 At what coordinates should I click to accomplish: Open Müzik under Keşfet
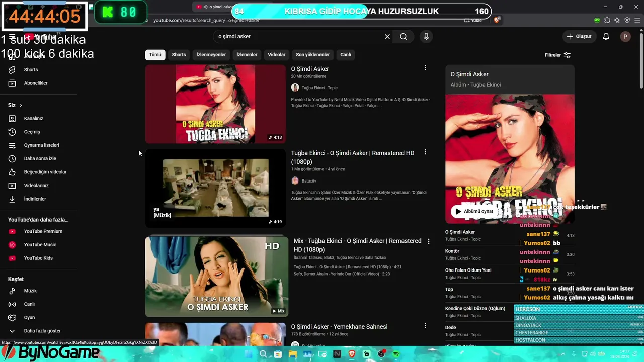click(x=30, y=291)
